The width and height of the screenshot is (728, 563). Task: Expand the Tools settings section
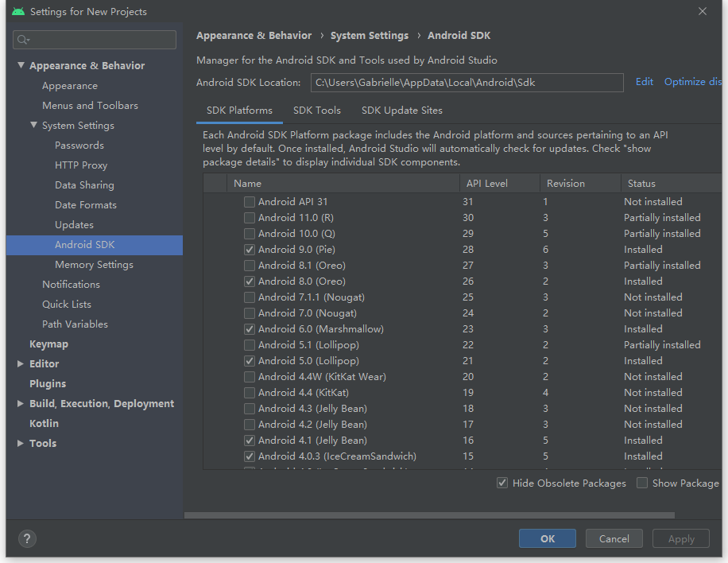tap(21, 444)
